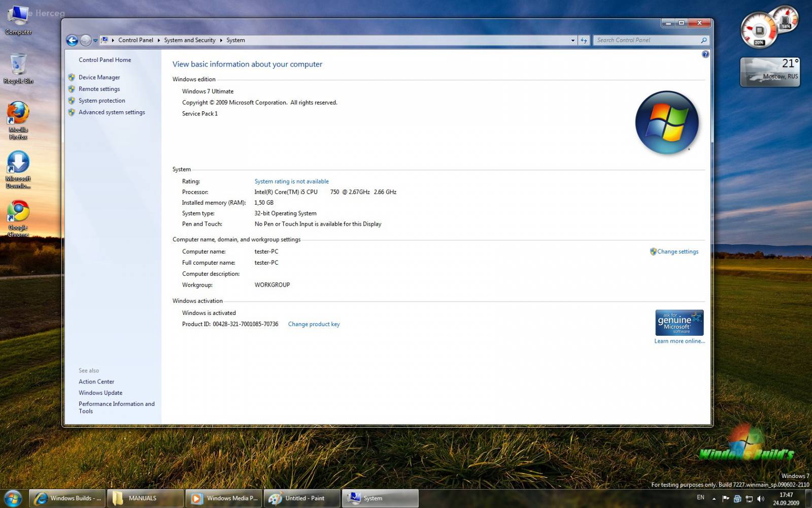This screenshot has height=508, width=812.
Task: Open the Start menu orb
Action: (13, 498)
